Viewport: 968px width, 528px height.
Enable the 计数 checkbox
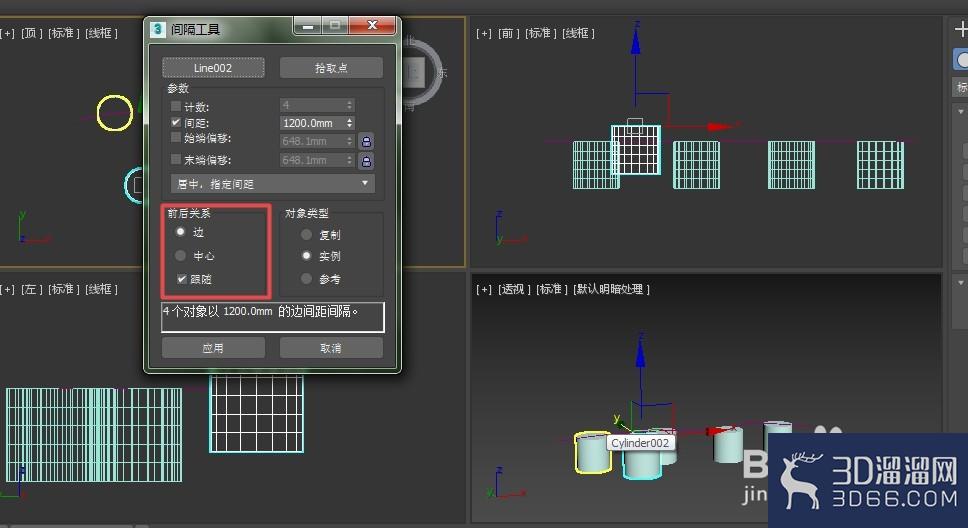click(176, 106)
